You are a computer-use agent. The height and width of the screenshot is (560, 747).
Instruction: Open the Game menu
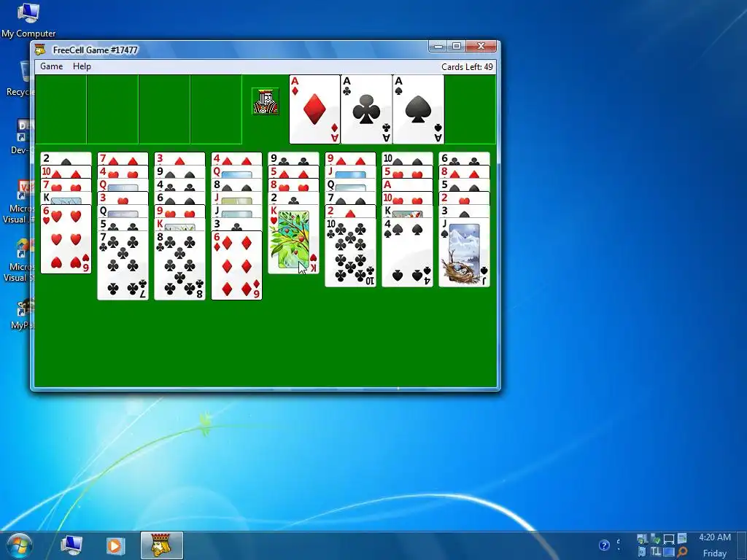click(52, 66)
